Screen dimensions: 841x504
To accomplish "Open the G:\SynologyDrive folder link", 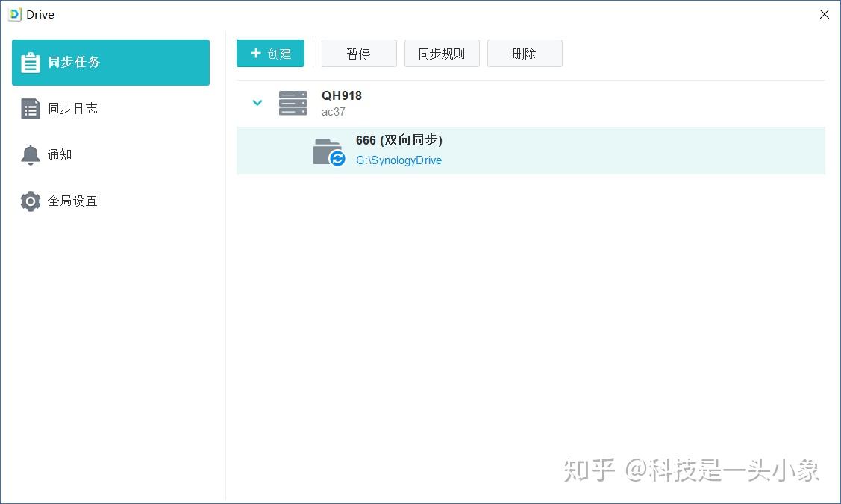I will [398, 160].
